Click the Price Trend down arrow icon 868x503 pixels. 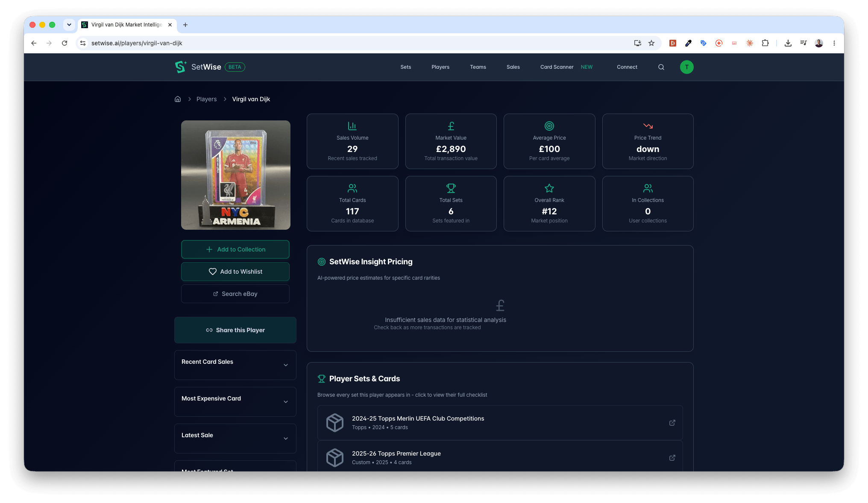point(648,126)
